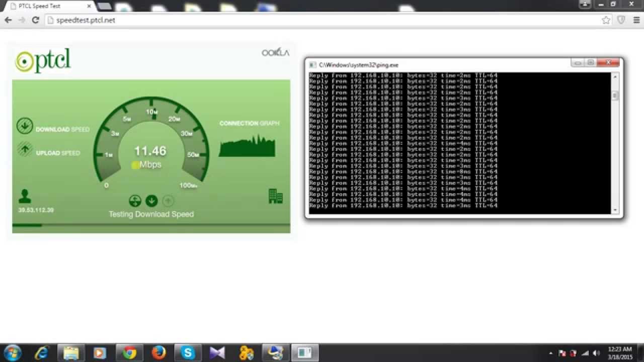
Task: Click the download speed arrow icon
Action: 24,126
